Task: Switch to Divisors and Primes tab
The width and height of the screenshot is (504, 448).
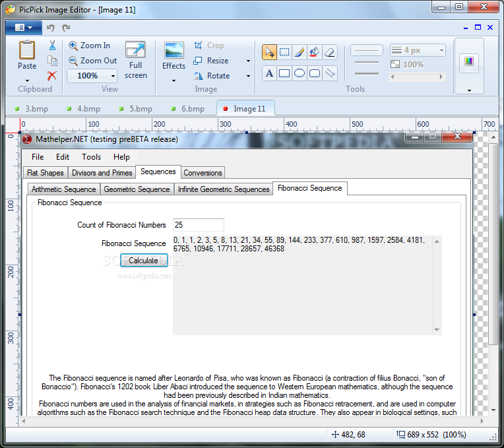Action: [x=102, y=173]
